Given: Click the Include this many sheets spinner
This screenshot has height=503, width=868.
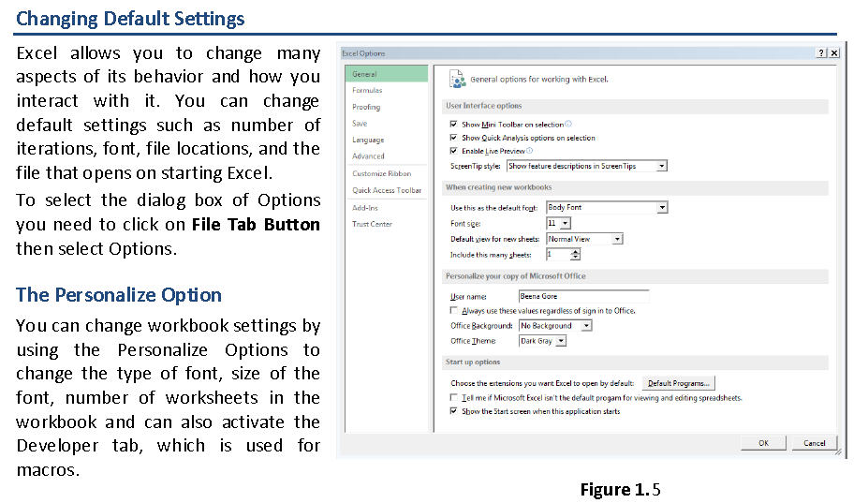Looking at the screenshot, I should (576, 254).
